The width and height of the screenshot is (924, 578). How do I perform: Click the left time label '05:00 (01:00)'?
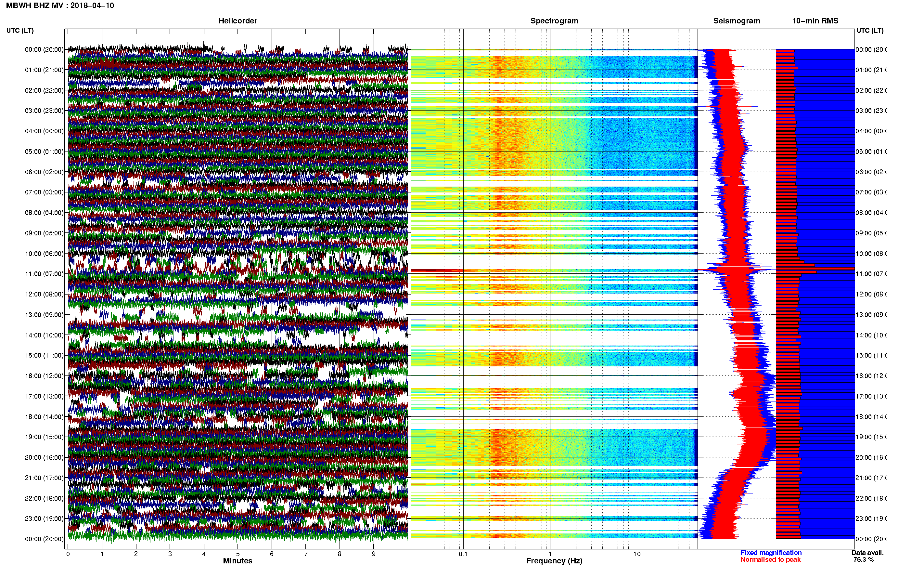44,151
